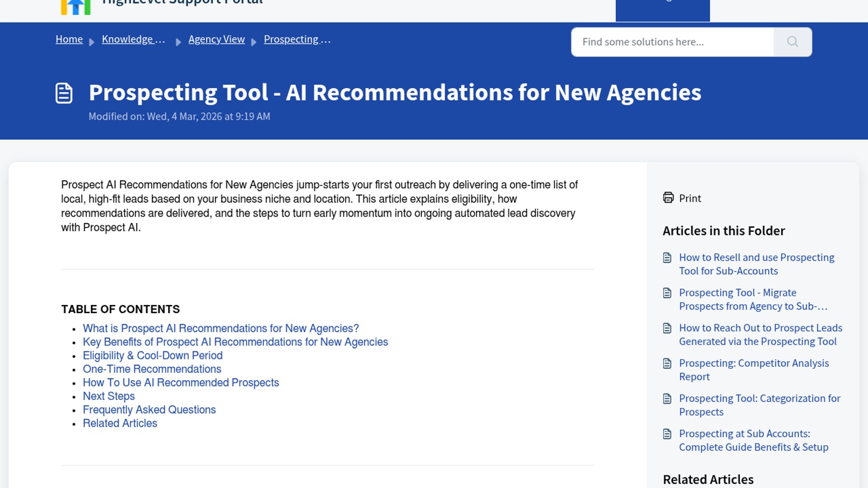The height and width of the screenshot is (488, 868).
Task: Click the page icon next to 'How to Resell and use Prospecting Tool'
Action: coord(667,258)
